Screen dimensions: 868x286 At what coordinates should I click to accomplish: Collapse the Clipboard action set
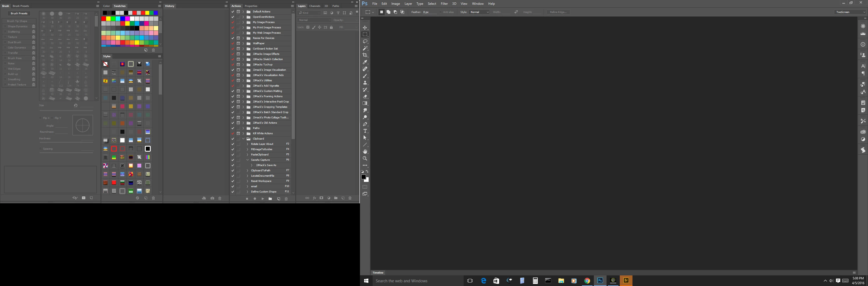coord(243,138)
